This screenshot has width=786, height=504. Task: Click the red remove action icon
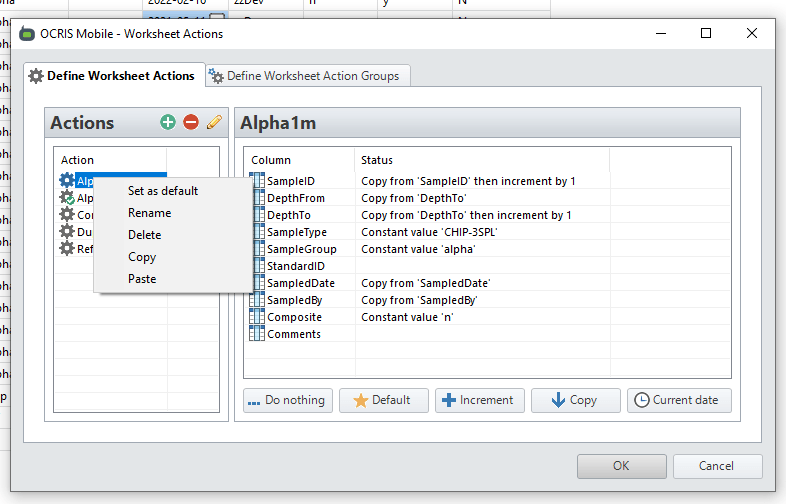click(x=190, y=122)
